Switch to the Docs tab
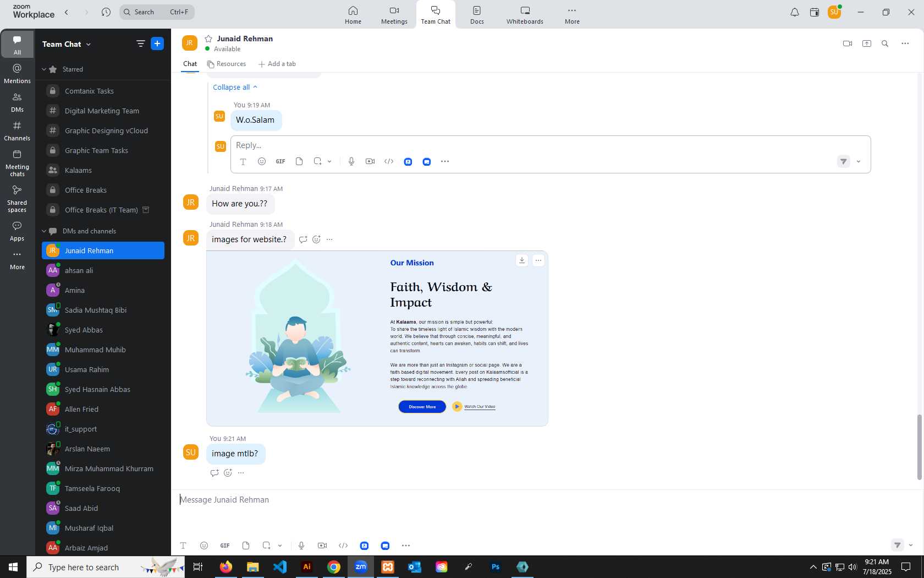 coord(477,15)
